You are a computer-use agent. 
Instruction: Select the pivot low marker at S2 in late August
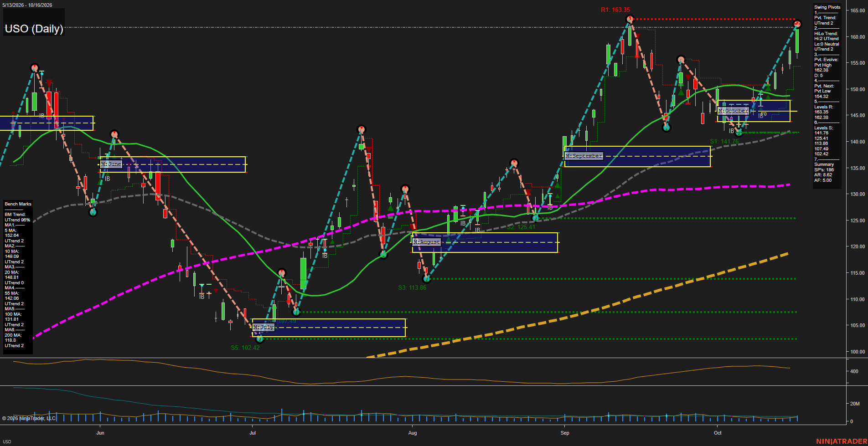(x=536, y=218)
